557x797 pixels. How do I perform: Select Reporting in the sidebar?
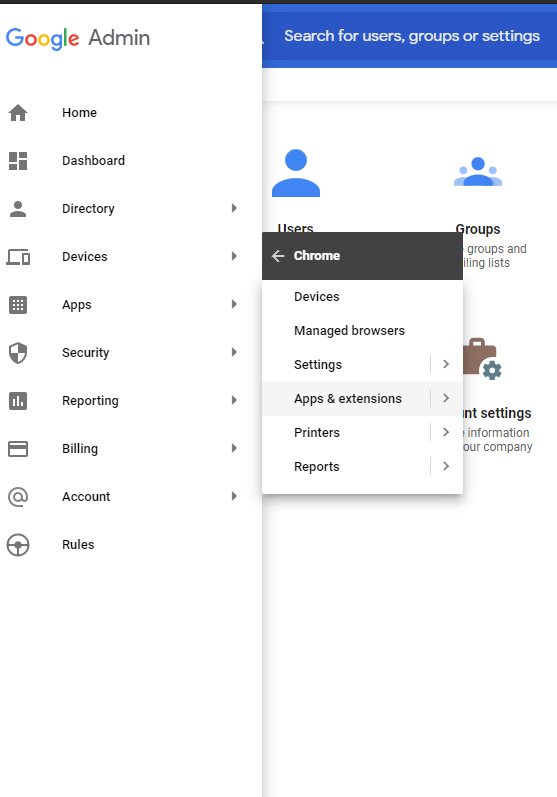click(x=90, y=401)
